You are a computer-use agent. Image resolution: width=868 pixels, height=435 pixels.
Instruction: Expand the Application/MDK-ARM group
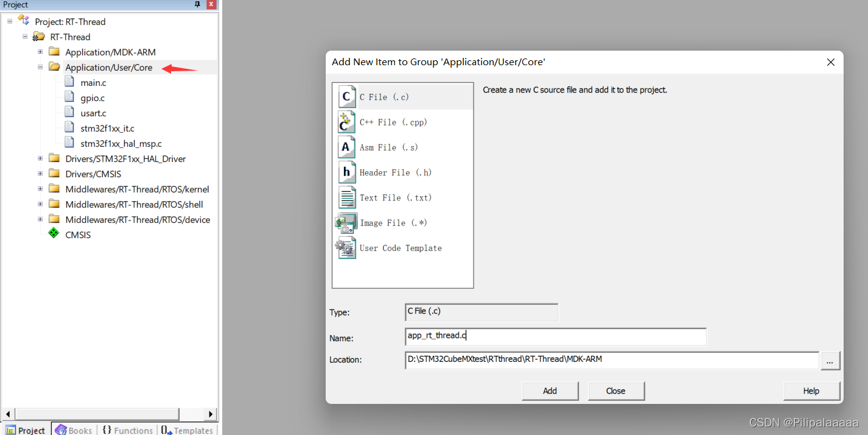pos(40,52)
